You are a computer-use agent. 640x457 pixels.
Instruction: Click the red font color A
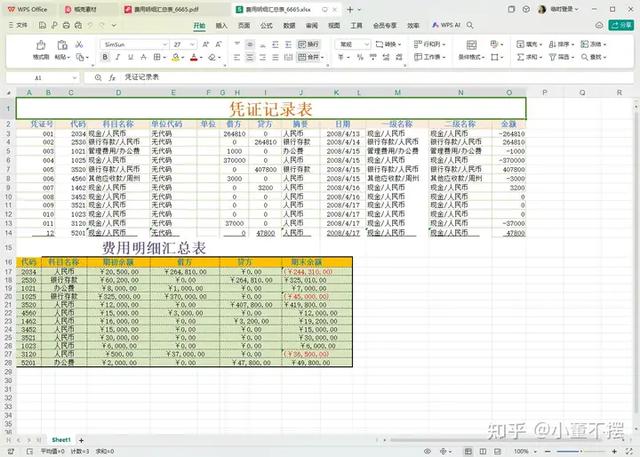coord(194,58)
